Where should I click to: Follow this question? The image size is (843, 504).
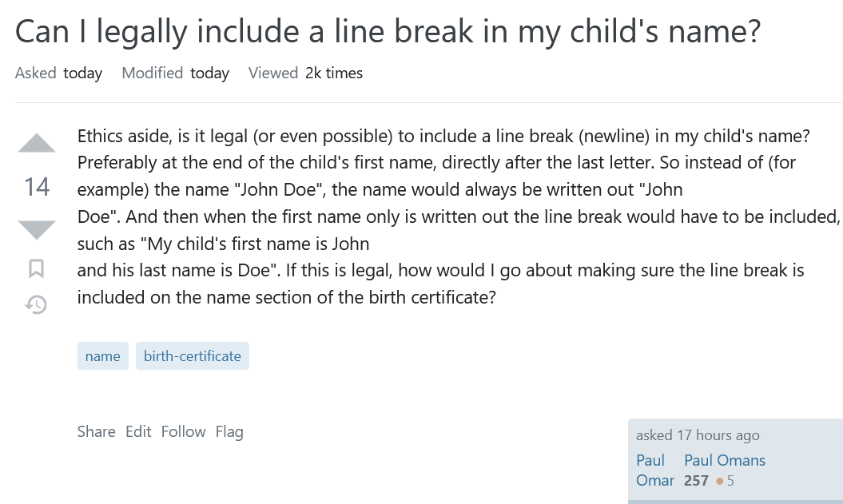183,431
